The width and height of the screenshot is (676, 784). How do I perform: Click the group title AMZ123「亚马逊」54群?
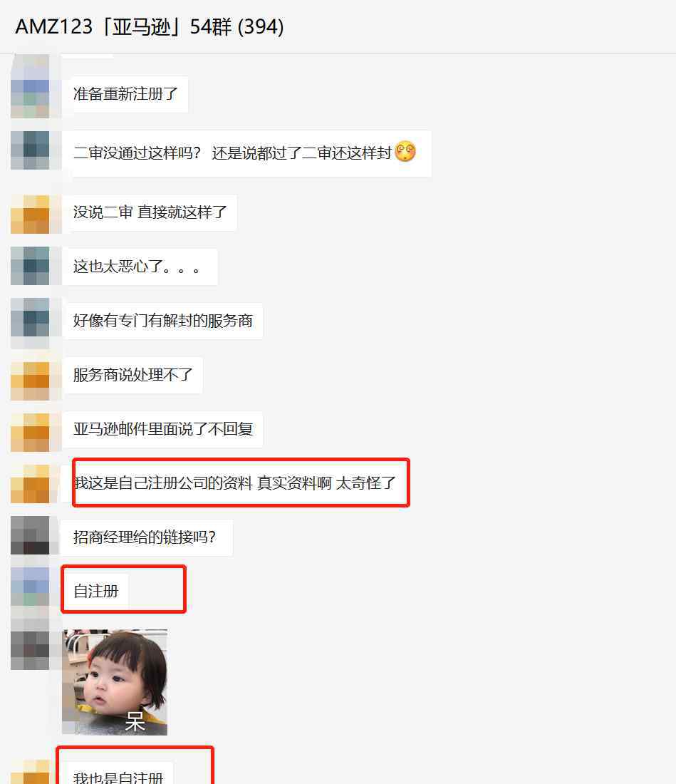[x=150, y=26]
